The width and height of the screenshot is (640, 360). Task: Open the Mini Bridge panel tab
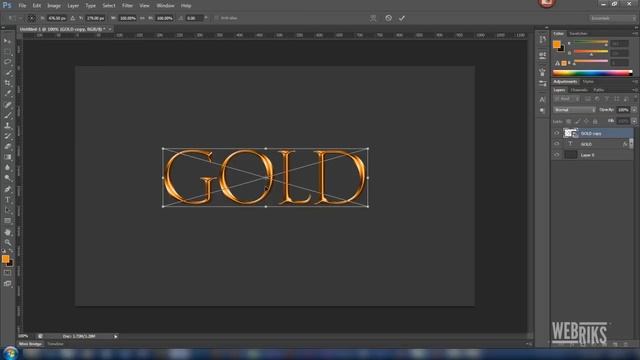click(x=30, y=344)
